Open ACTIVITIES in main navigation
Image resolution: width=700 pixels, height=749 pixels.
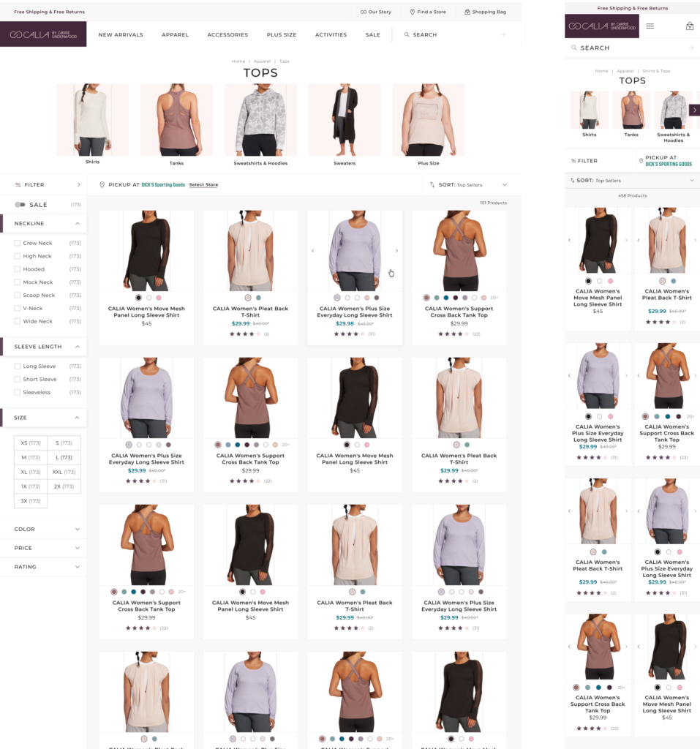click(x=331, y=35)
